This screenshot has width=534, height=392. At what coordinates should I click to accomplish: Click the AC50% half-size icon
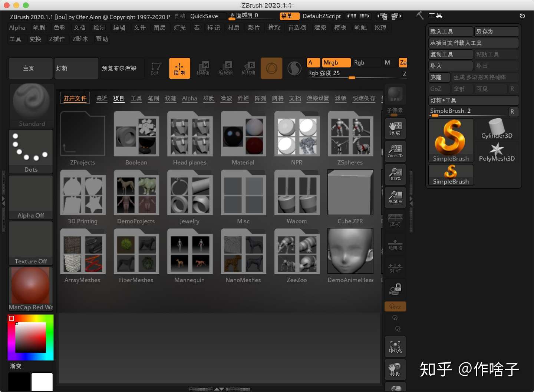coord(395,197)
